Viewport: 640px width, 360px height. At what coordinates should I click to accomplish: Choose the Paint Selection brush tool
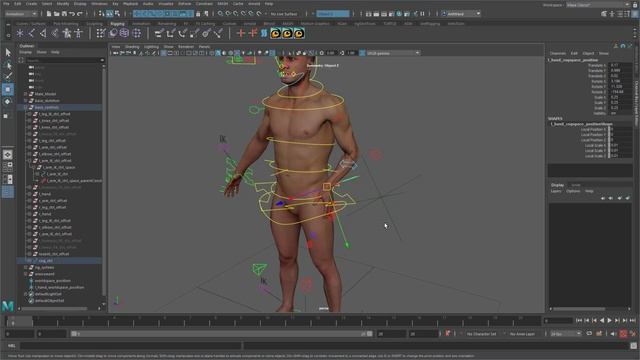(x=8, y=77)
